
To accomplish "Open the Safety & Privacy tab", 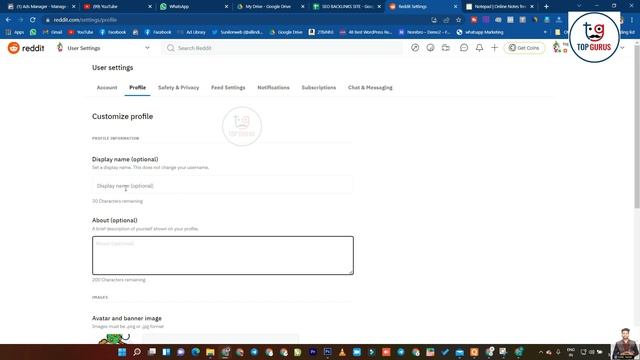I will click(x=178, y=87).
